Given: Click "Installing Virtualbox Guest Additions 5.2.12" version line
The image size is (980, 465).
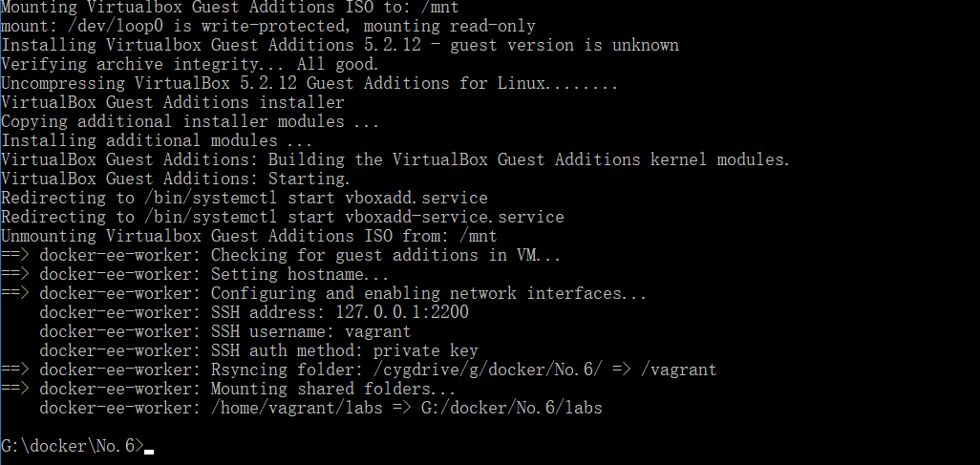Looking at the screenshot, I should 340,45.
